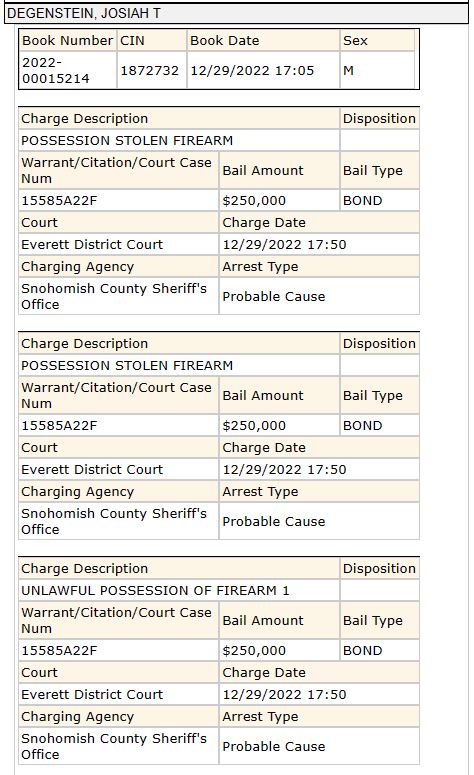Click the Book Number column header

(67, 41)
